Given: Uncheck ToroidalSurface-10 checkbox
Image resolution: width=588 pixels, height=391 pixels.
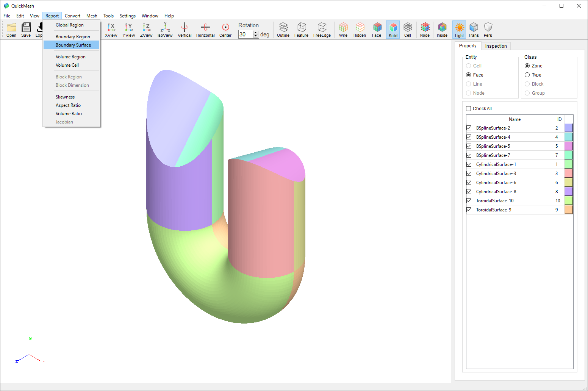Looking at the screenshot, I should 469,201.
